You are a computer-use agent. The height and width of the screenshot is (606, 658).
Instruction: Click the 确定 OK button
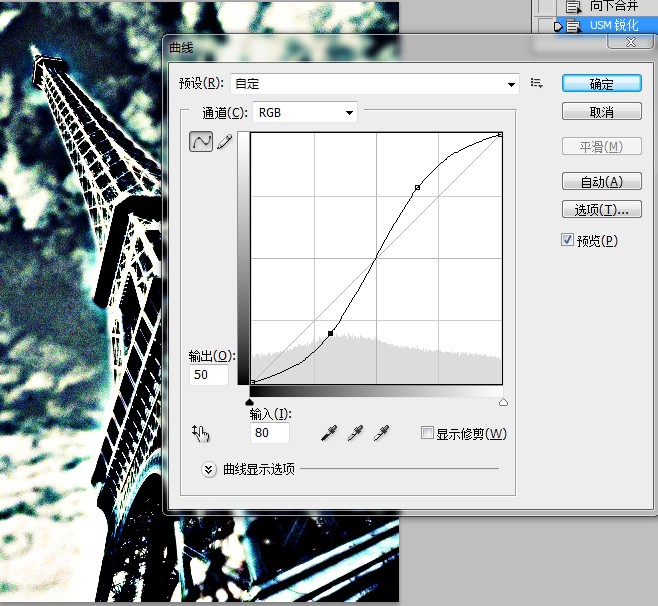602,84
